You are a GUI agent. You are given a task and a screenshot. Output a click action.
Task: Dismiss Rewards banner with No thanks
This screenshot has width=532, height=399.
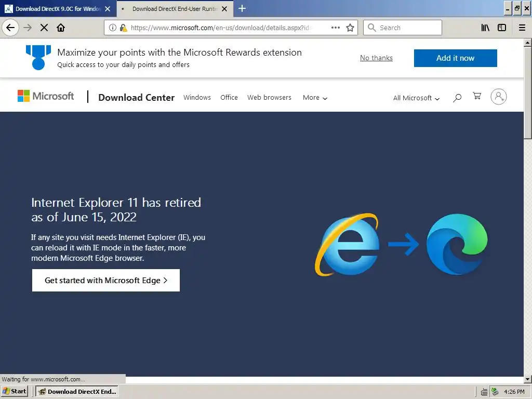point(376,58)
